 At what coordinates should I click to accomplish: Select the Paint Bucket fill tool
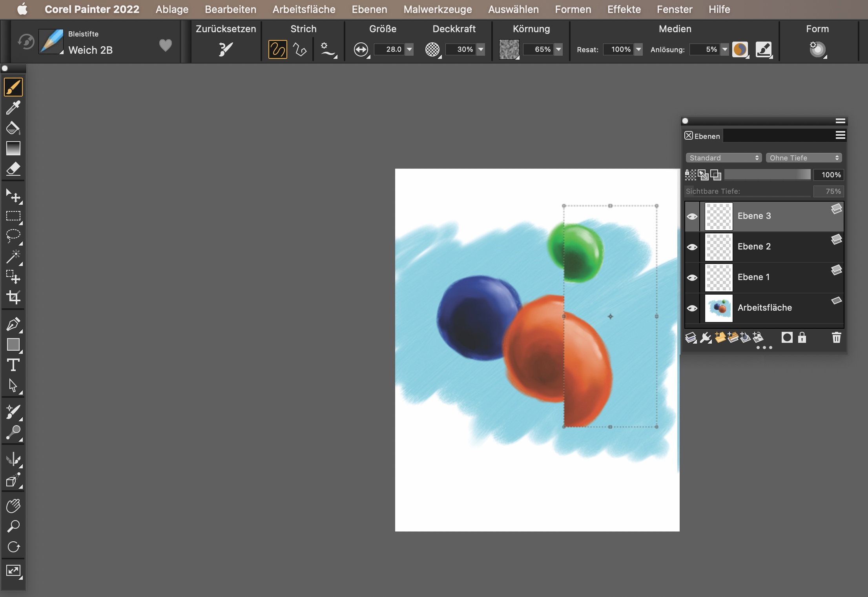pos(13,128)
